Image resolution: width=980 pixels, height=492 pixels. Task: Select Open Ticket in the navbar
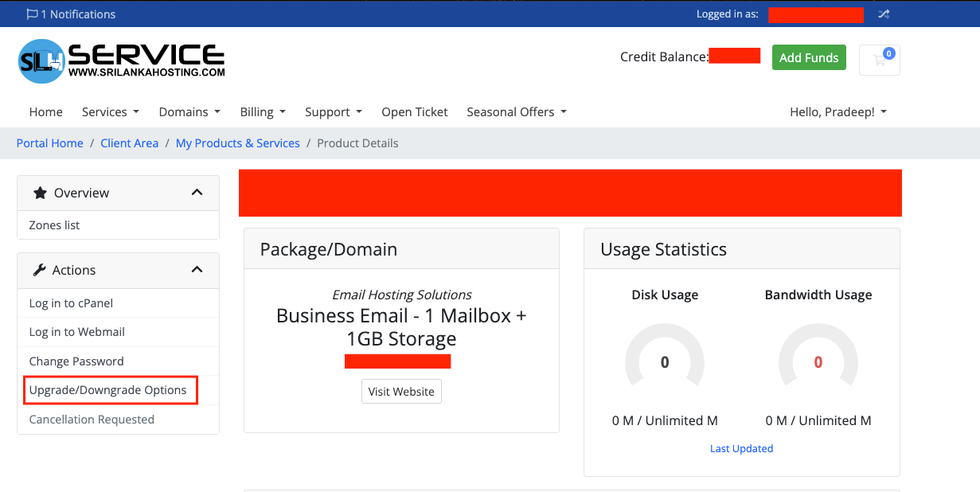[x=414, y=112]
